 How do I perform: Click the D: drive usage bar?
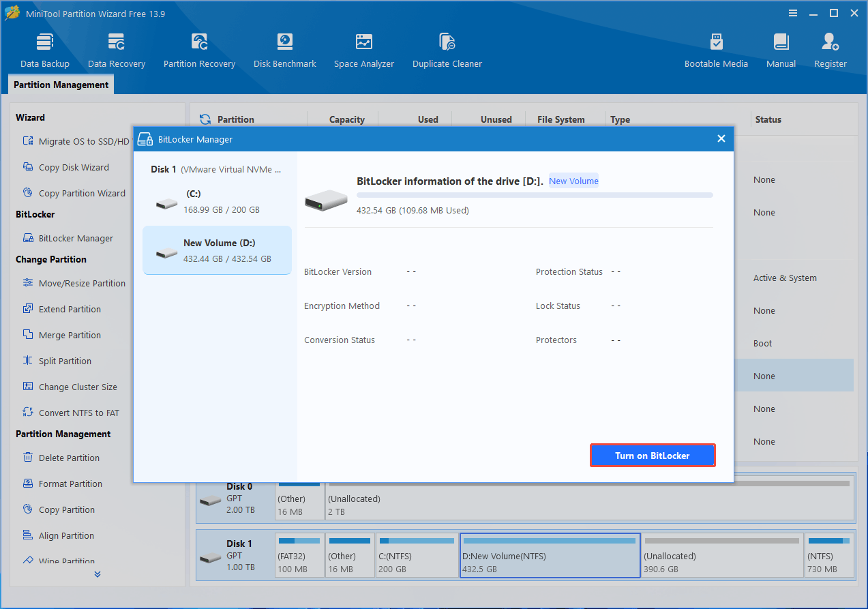(x=535, y=195)
